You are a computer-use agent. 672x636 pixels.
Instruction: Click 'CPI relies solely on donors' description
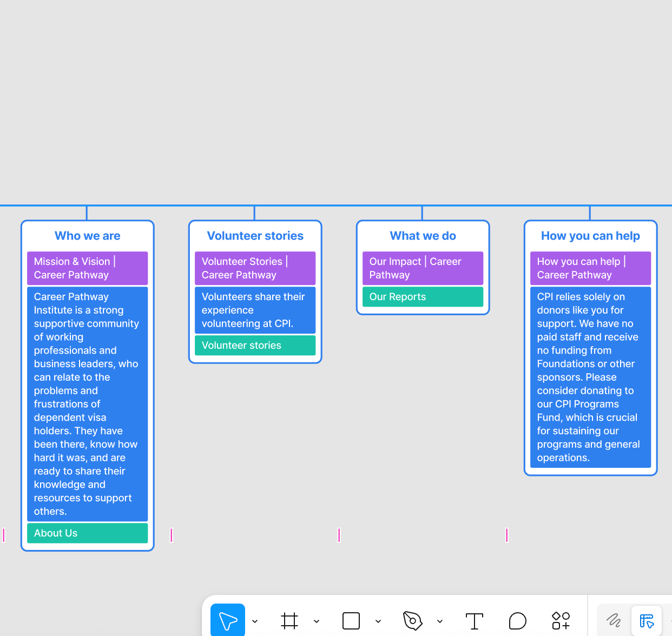coord(591,377)
